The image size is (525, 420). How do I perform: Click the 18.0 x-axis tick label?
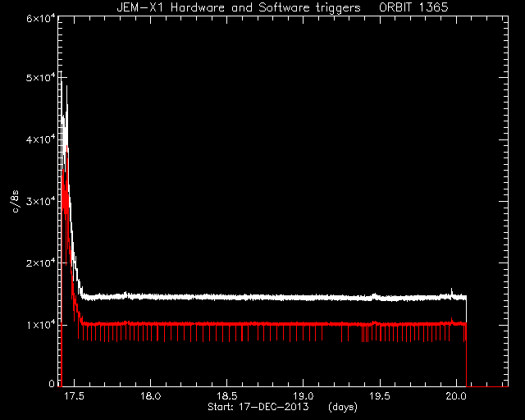pyautogui.click(x=151, y=396)
